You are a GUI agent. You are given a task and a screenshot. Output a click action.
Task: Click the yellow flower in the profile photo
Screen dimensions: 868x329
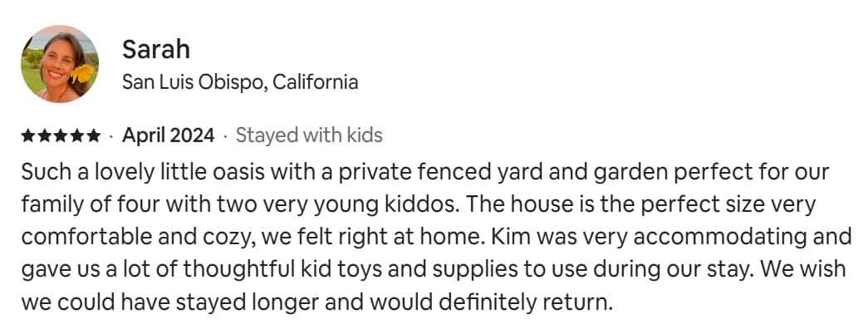pos(82,73)
